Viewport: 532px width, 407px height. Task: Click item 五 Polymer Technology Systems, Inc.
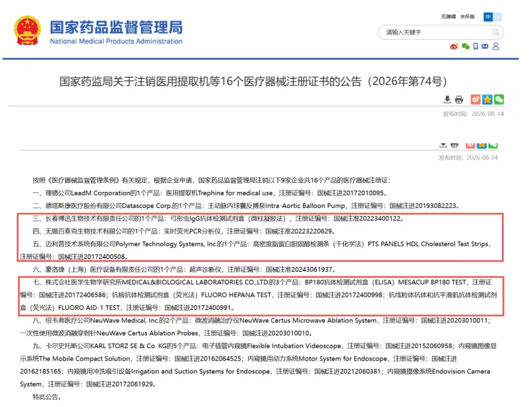click(255, 251)
